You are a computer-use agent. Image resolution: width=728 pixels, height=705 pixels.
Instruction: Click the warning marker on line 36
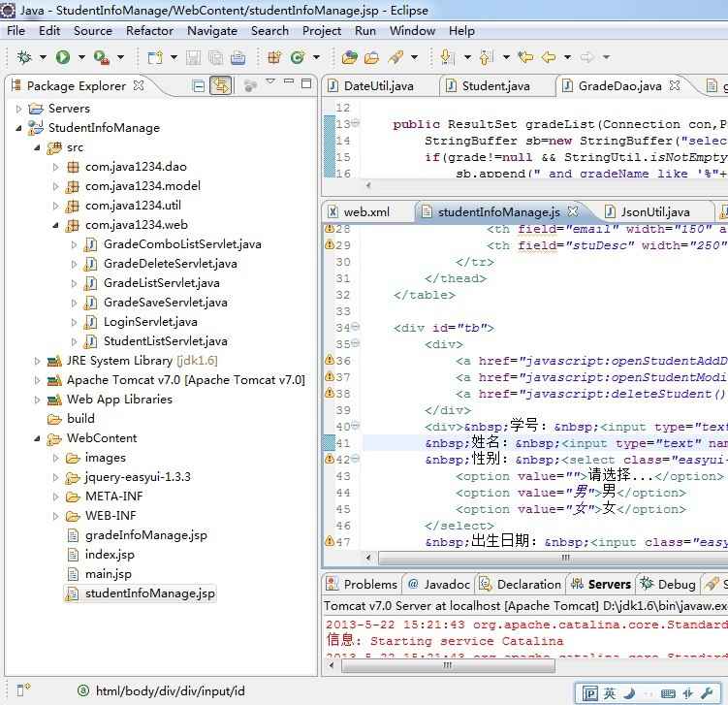pos(330,360)
